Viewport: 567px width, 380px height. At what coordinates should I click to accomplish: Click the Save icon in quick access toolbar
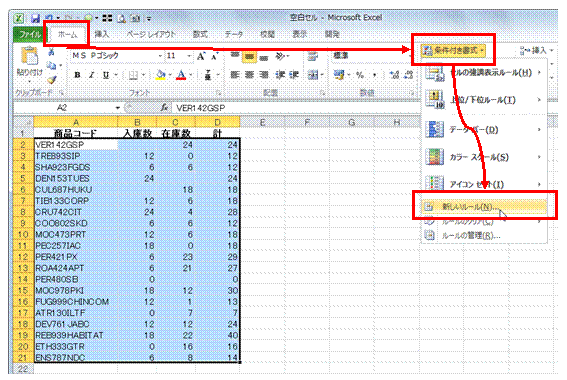pos(35,18)
